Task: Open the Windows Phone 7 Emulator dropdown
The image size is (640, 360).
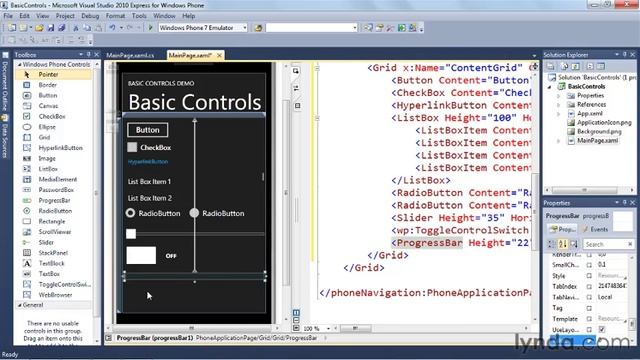Action: click(x=244, y=28)
